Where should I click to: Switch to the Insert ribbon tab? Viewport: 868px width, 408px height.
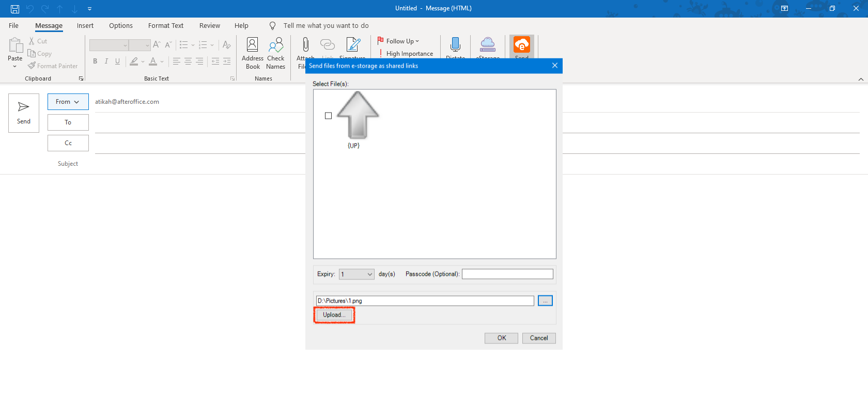[85, 26]
